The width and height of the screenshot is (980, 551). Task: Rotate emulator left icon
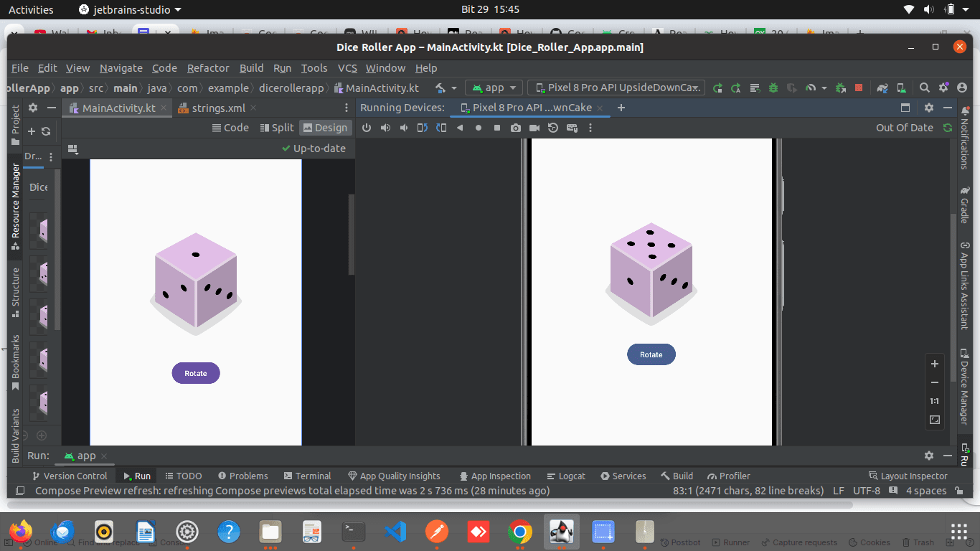click(x=423, y=128)
